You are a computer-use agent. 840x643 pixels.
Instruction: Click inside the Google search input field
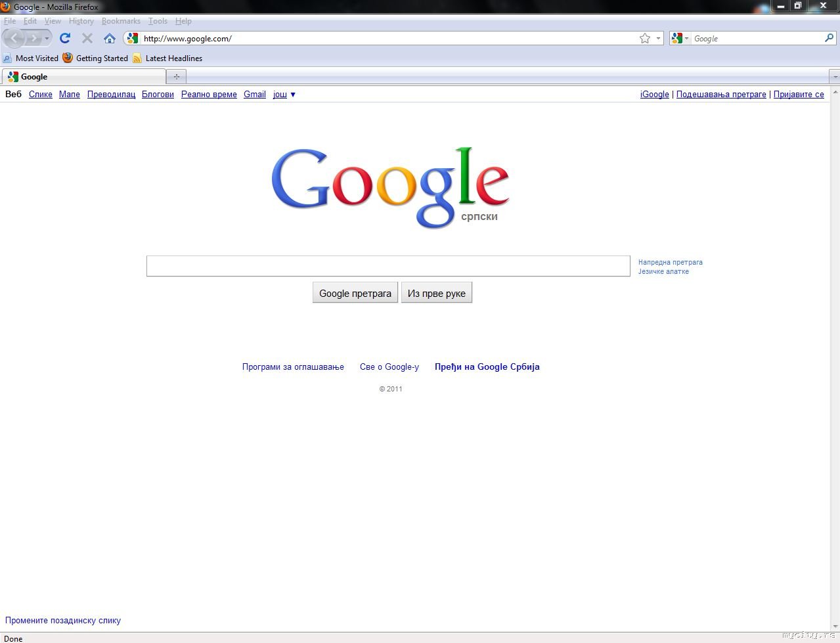tap(388, 266)
